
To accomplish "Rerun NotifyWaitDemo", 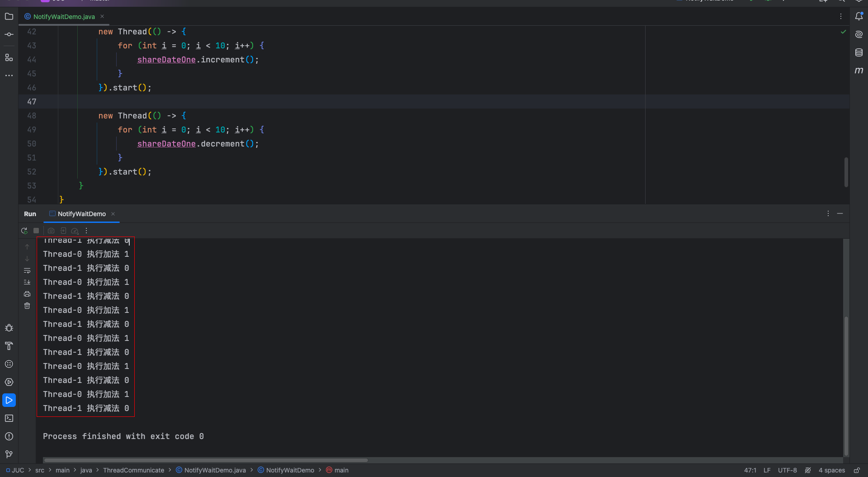I will click(24, 231).
